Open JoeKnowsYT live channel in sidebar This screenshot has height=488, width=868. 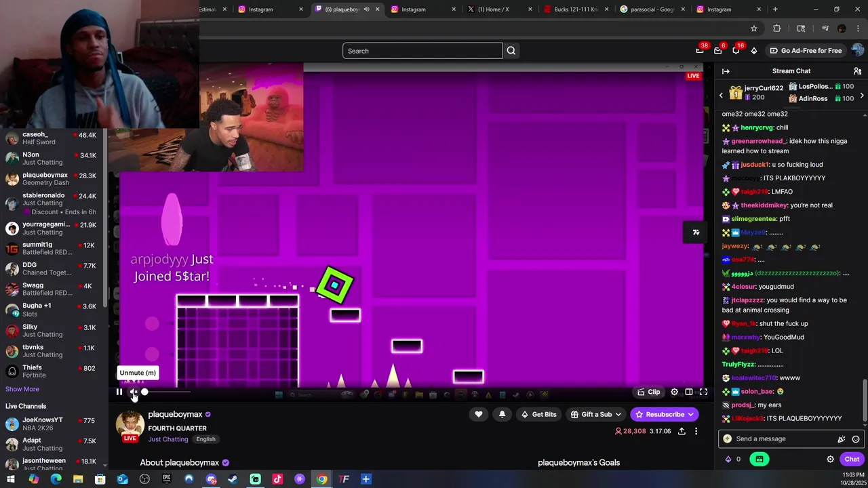tap(52, 424)
